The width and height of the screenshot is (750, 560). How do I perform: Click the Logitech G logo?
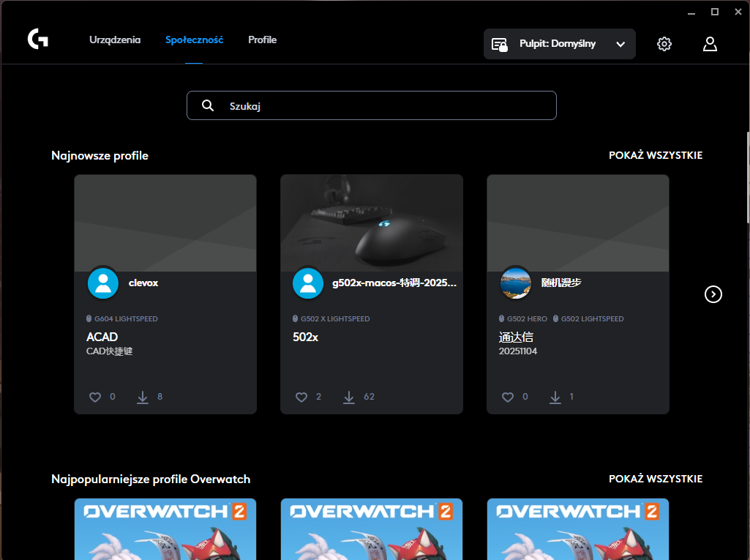(x=37, y=39)
